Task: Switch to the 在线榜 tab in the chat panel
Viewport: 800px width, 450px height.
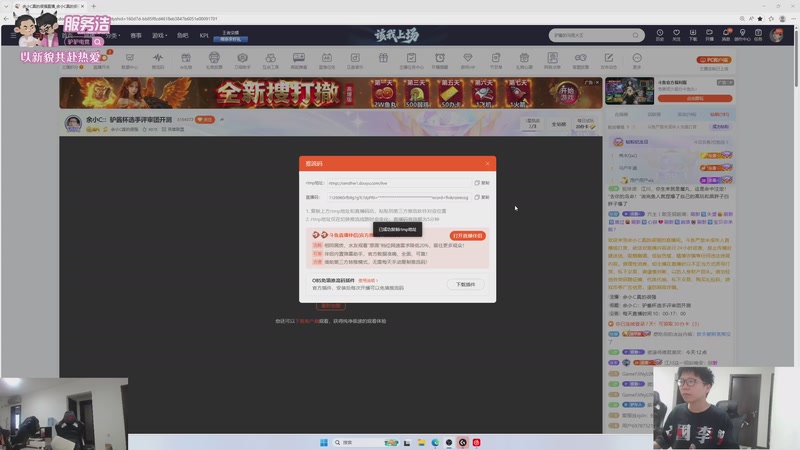Action: (621, 114)
